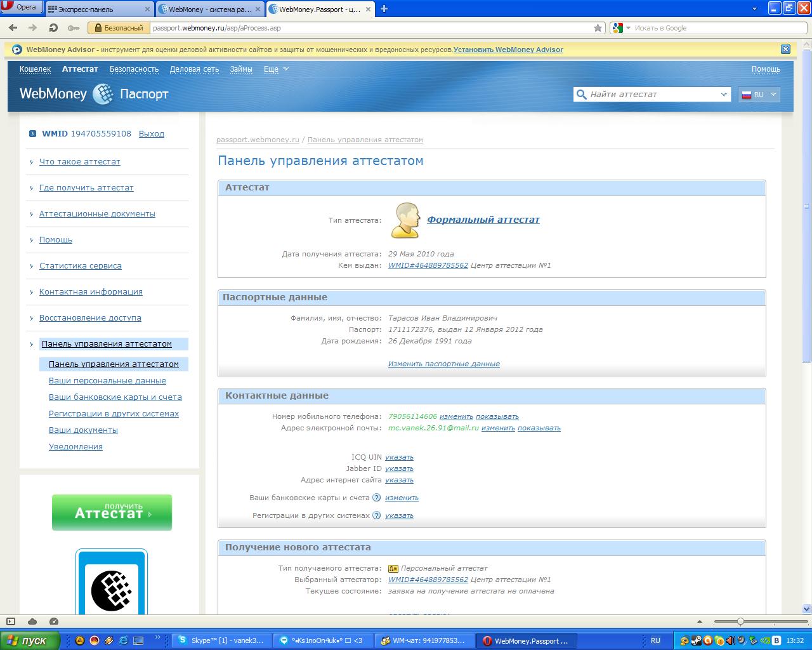Switch to Skype window on taskbar

point(222,641)
